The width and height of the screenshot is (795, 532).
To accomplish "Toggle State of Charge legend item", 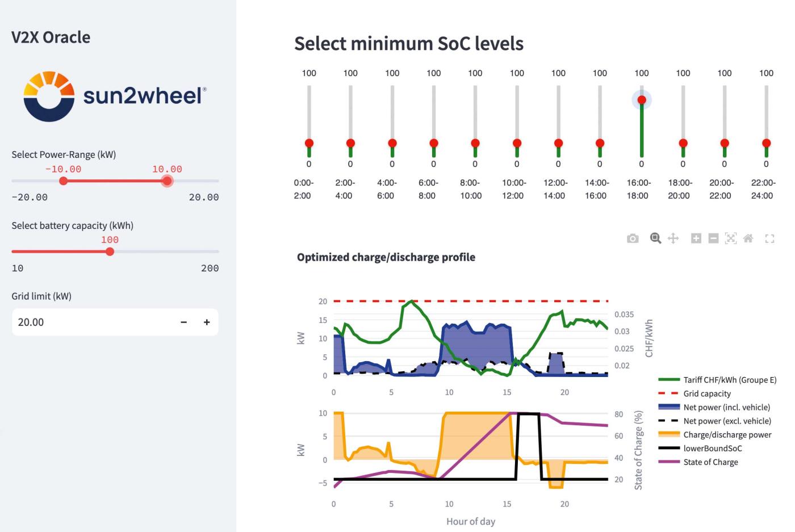I will click(710, 462).
